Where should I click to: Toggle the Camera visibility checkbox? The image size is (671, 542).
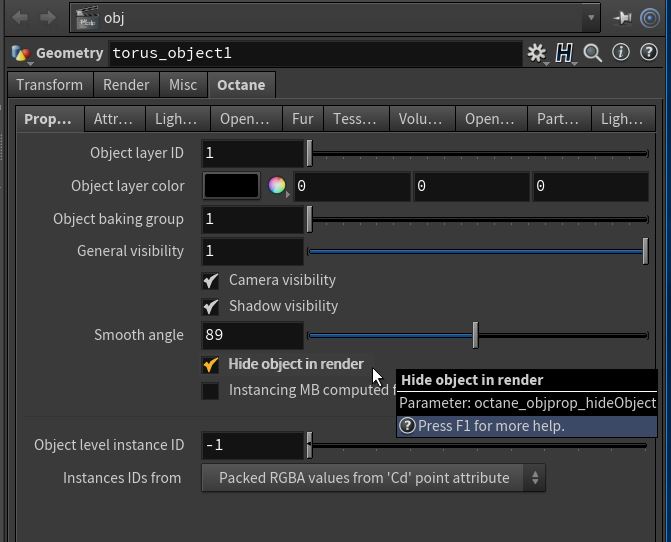click(210, 281)
